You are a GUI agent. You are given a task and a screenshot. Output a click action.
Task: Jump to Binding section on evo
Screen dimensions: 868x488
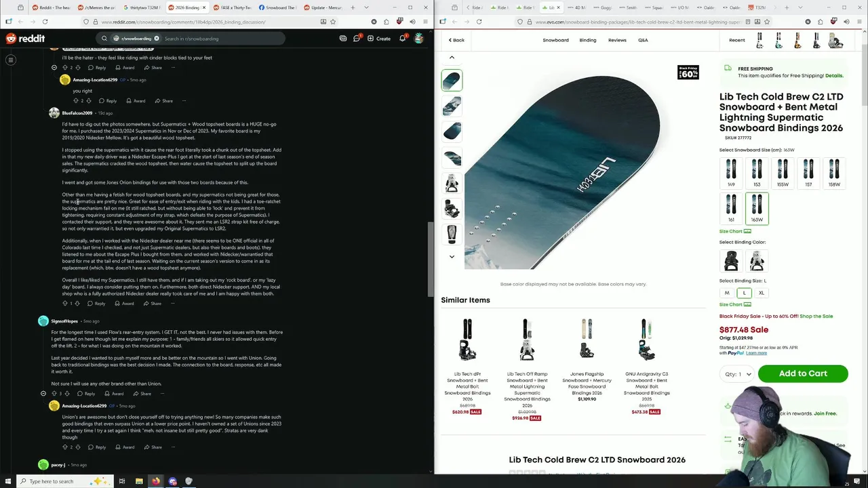(588, 40)
